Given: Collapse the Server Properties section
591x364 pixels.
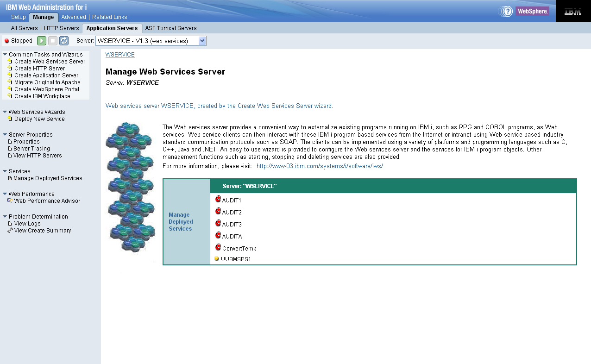Looking at the screenshot, I should click(x=5, y=134).
